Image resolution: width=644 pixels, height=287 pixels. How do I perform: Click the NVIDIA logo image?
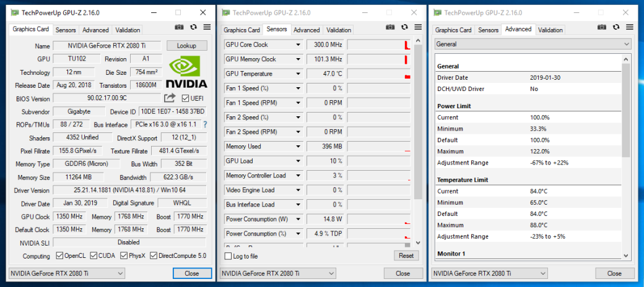tap(186, 72)
